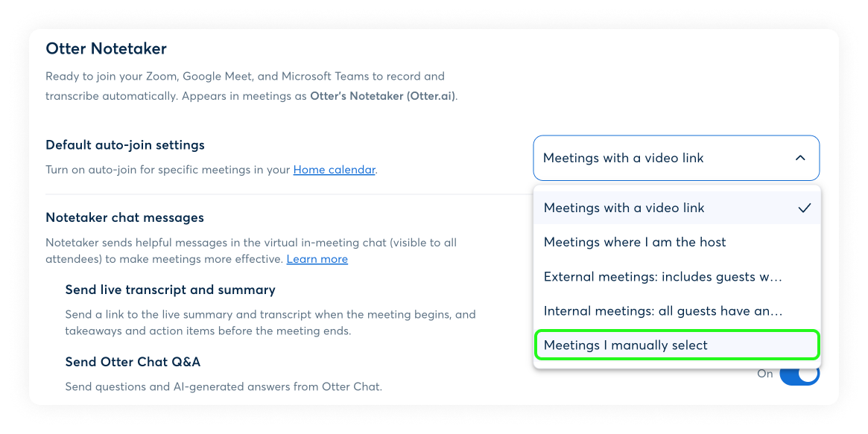The image size is (868, 434).
Task: Disable the Send Otter Chat Q&A switch
Action: (x=799, y=374)
